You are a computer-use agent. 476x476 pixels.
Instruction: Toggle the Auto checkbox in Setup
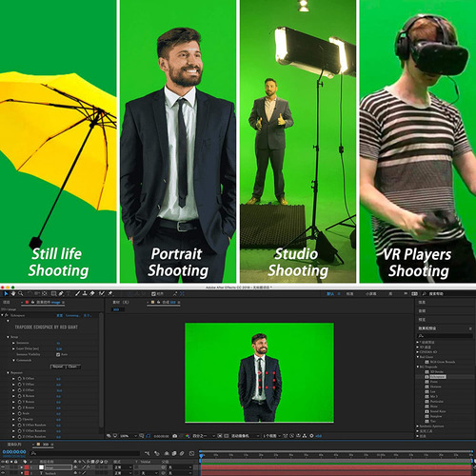pos(58,354)
